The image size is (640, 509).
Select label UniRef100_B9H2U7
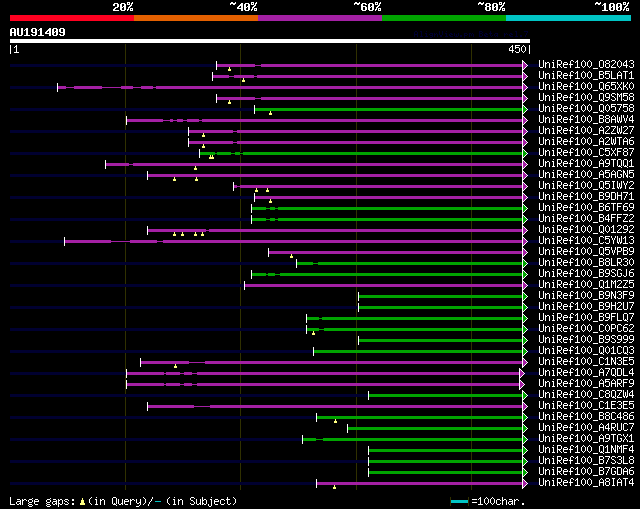(x=586, y=307)
